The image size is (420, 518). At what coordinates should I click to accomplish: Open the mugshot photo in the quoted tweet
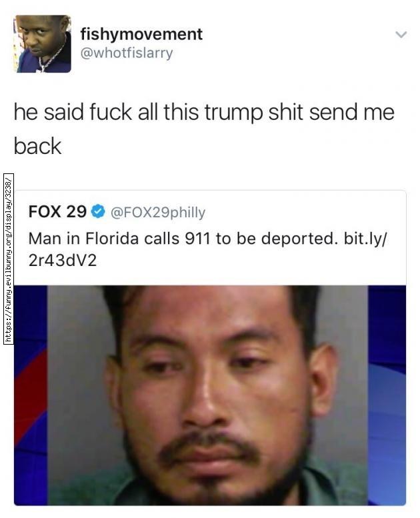pos(210,395)
